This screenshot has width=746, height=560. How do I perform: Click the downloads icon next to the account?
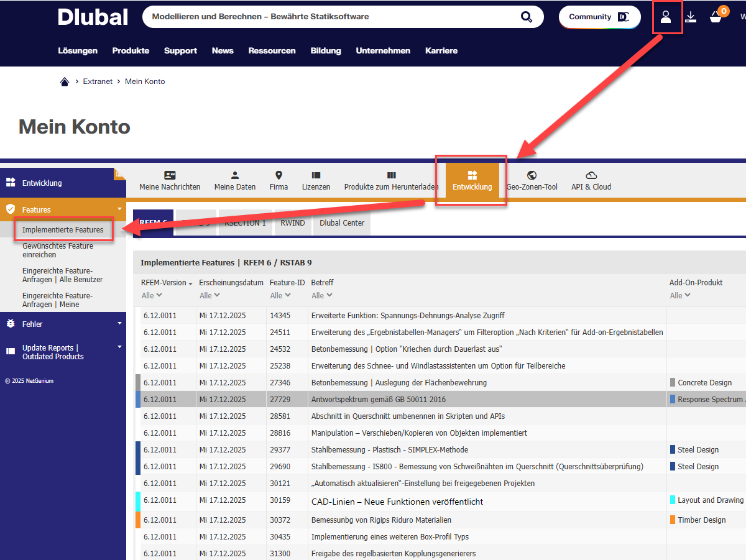[691, 17]
